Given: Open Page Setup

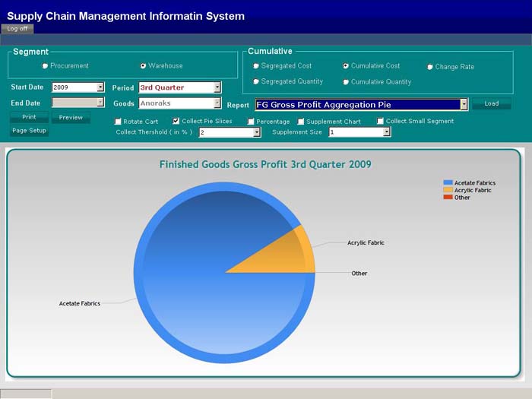Looking at the screenshot, I should [x=29, y=131].
